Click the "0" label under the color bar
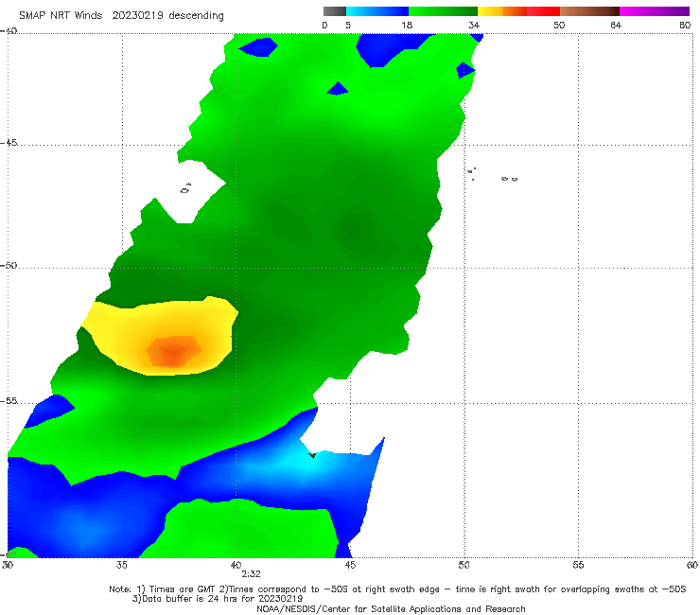This screenshot has width=700, height=615. click(324, 26)
